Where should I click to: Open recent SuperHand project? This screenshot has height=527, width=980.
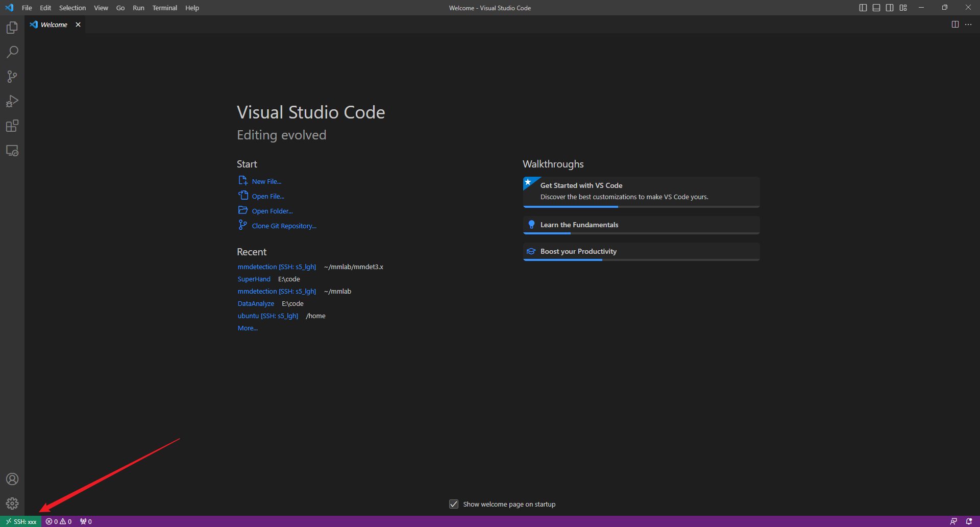pos(254,279)
